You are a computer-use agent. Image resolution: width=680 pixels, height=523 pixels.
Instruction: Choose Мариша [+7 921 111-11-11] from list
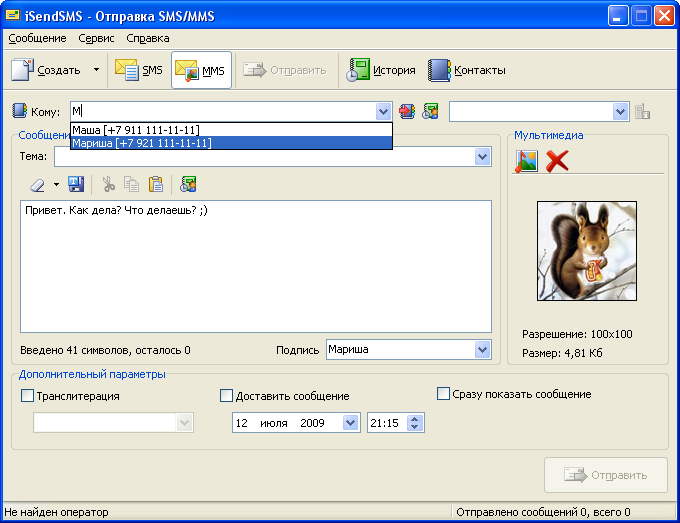point(231,143)
